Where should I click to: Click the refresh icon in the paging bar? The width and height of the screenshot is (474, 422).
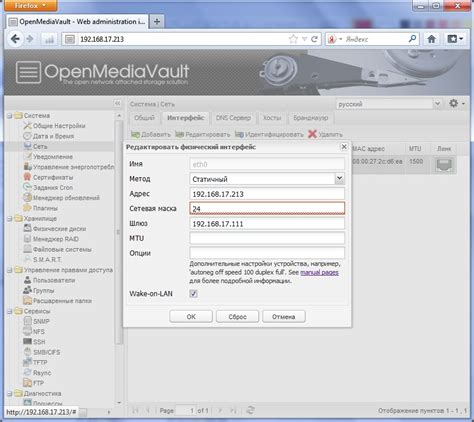click(x=250, y=410)
